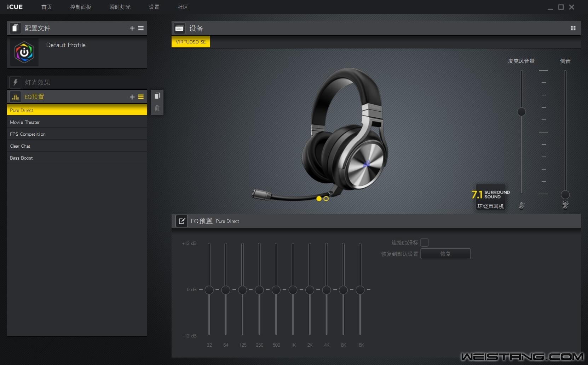Mute the sidetone icon

coord(565,205)
